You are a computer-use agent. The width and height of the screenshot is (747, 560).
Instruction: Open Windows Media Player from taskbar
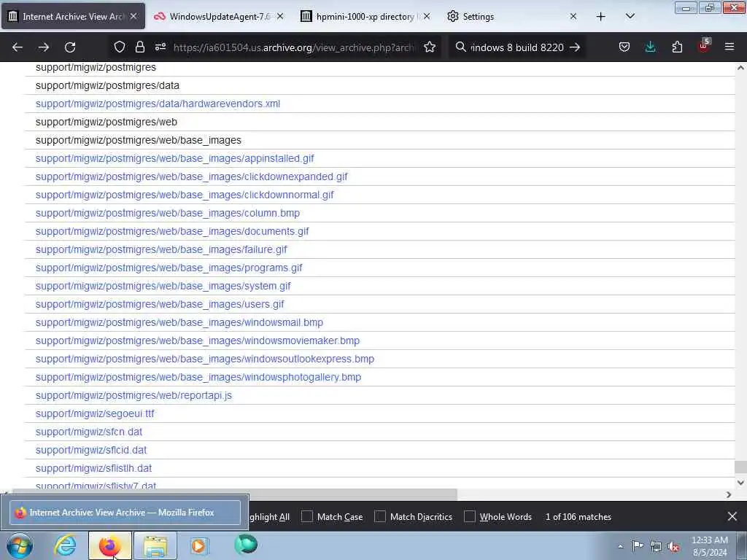point(198,545)
